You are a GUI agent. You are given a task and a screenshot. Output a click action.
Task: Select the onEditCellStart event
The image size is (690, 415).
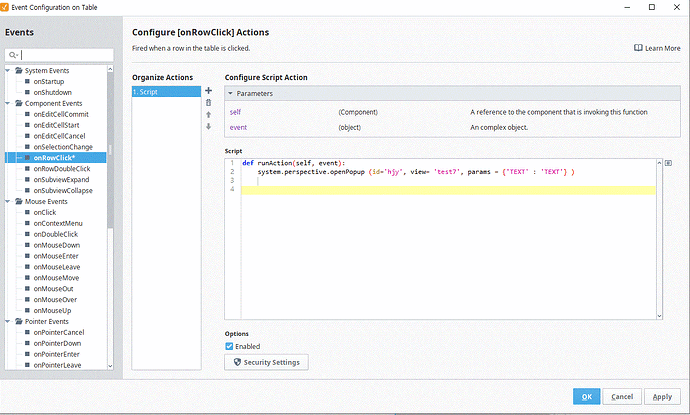(x=56, y=125)
